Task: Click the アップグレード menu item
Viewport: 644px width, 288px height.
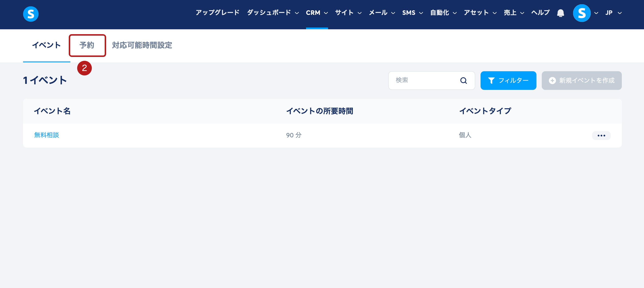Action: tap(218, 13)
